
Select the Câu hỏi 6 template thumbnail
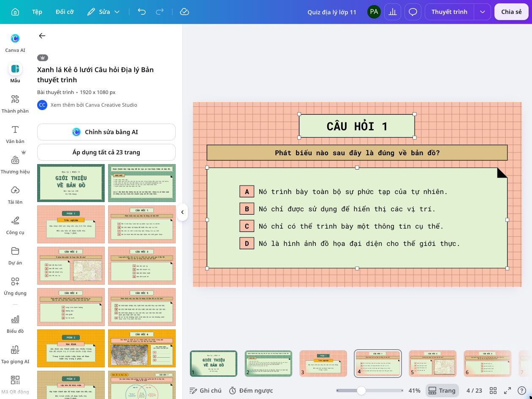click(x=142, y=348)
